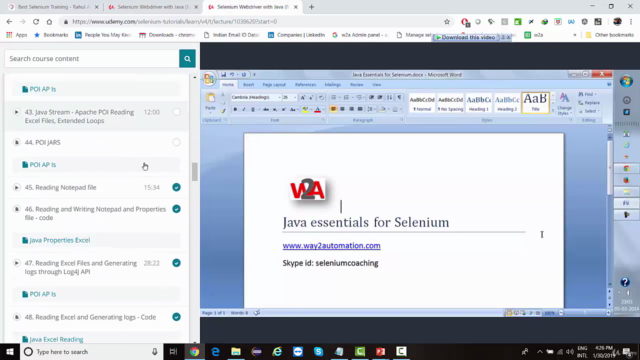This screenshot has height=360, width=640.
Task: Open PowerPoint from the Windows taskbar
Action: [380, 351]
